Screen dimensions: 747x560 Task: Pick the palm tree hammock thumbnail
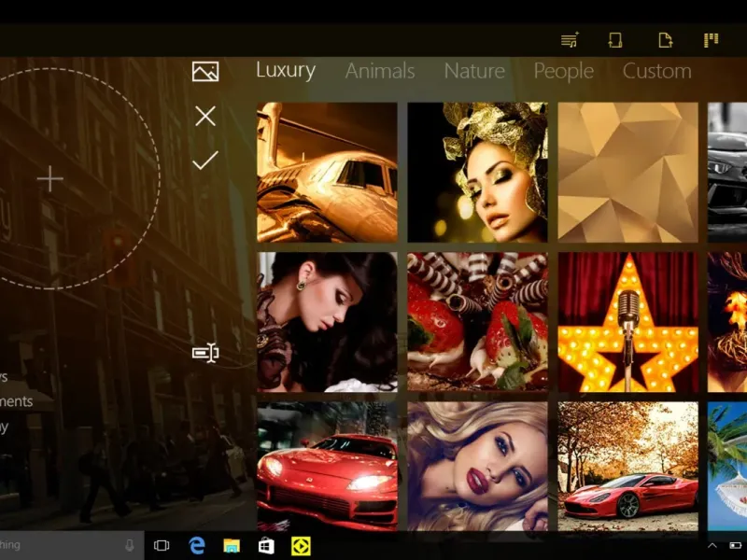tap(727, 466)
